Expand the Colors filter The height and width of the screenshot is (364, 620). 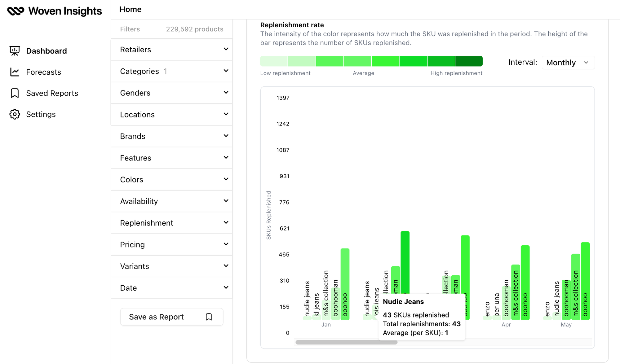coord(172,180)
